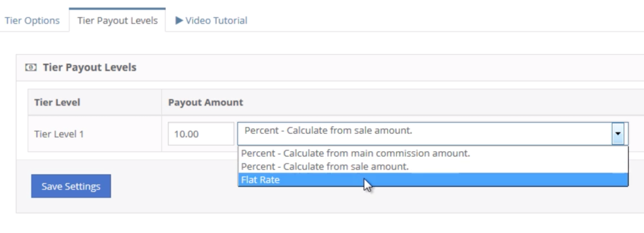The height and width of the screenshot is (233, 644).
Task: Click the money icon beside Tier Payout Levels
Action: pyautogui.click(x=31, y=67)
